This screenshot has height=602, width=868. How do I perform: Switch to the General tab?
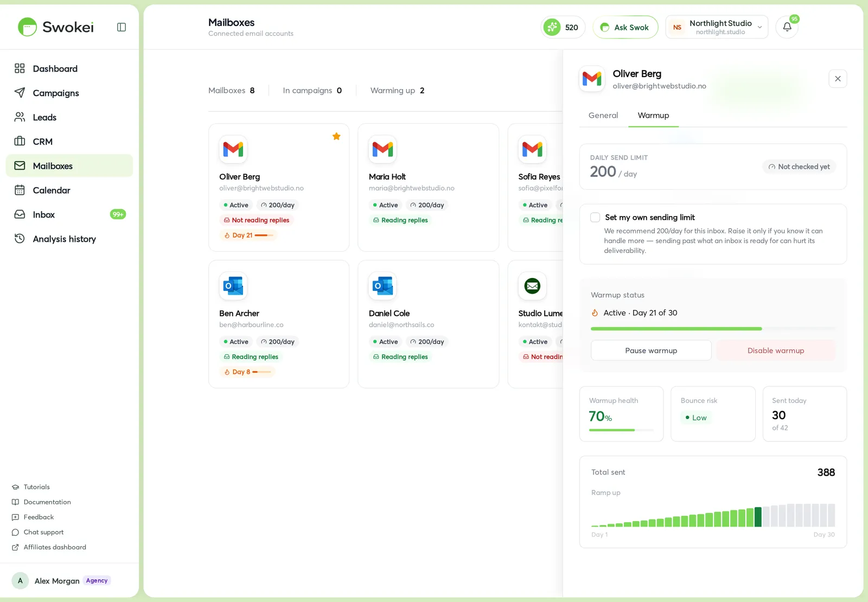click(603, 115)
